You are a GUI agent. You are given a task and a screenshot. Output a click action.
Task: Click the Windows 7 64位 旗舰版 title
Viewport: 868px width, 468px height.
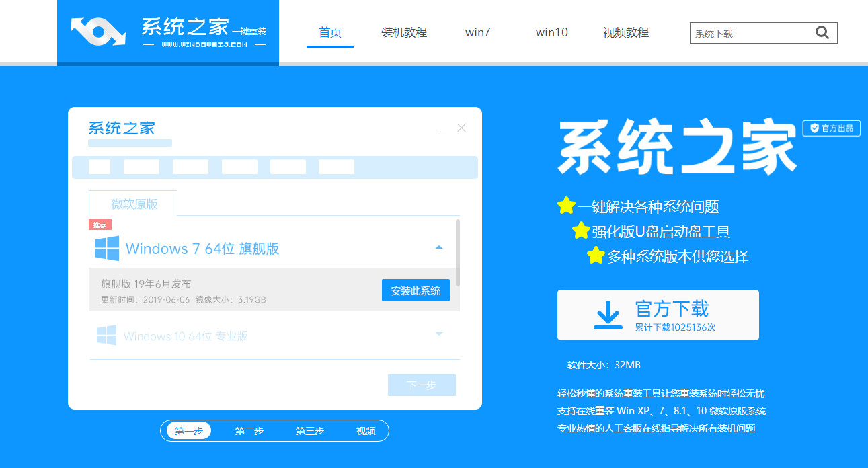click(202, 249)
